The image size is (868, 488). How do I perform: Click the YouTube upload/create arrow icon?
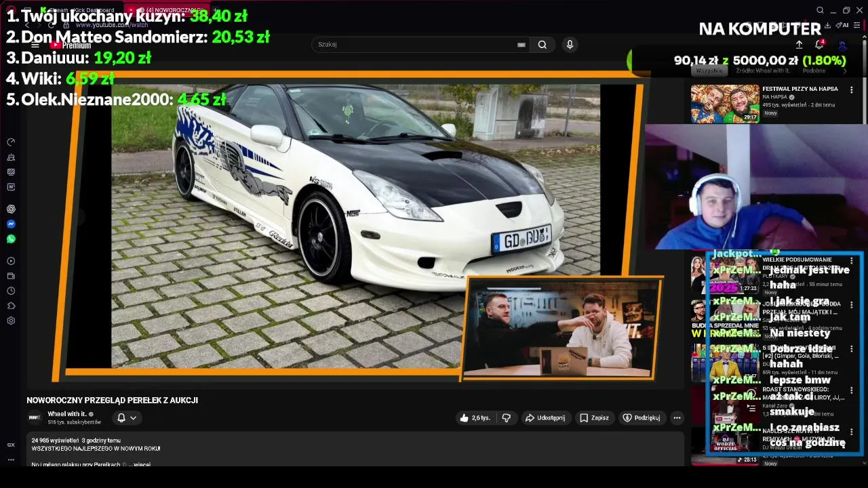pyautogui.click(x=799, y=45)
